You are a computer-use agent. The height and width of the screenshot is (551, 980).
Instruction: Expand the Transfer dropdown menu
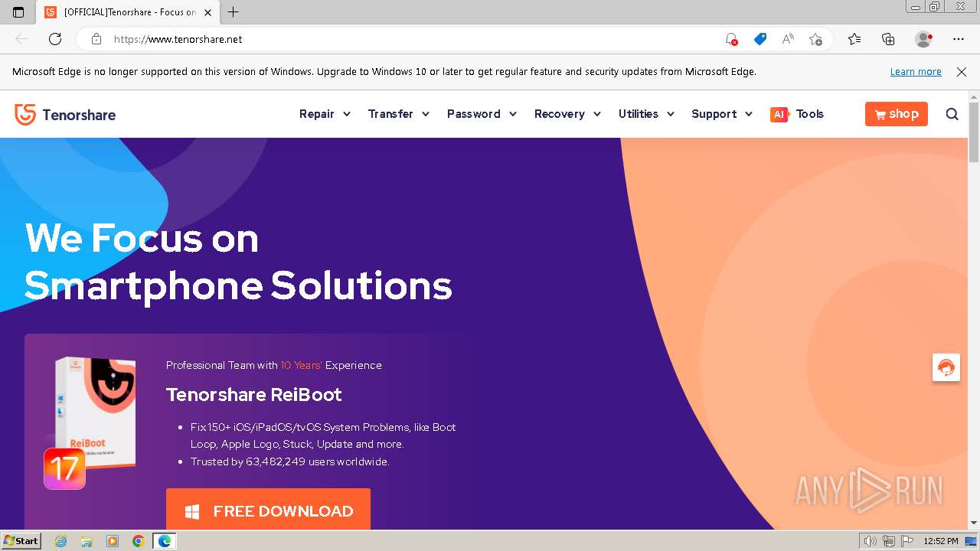(398, 114)
